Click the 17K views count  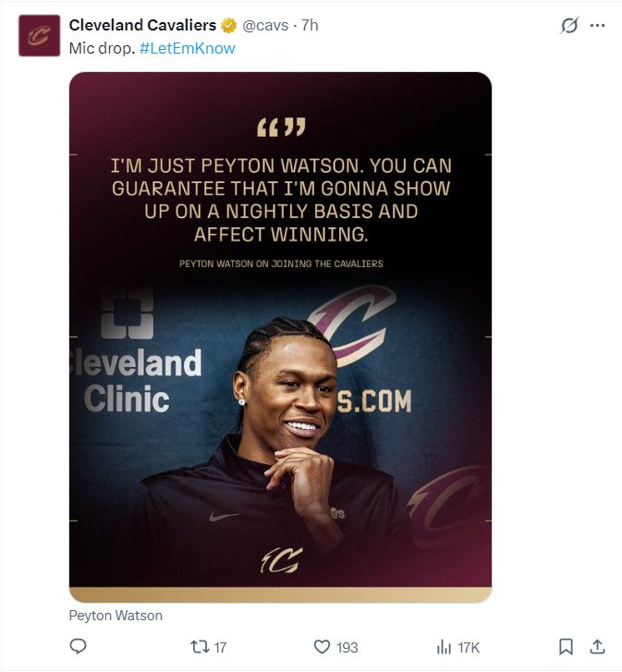point(469,647)
